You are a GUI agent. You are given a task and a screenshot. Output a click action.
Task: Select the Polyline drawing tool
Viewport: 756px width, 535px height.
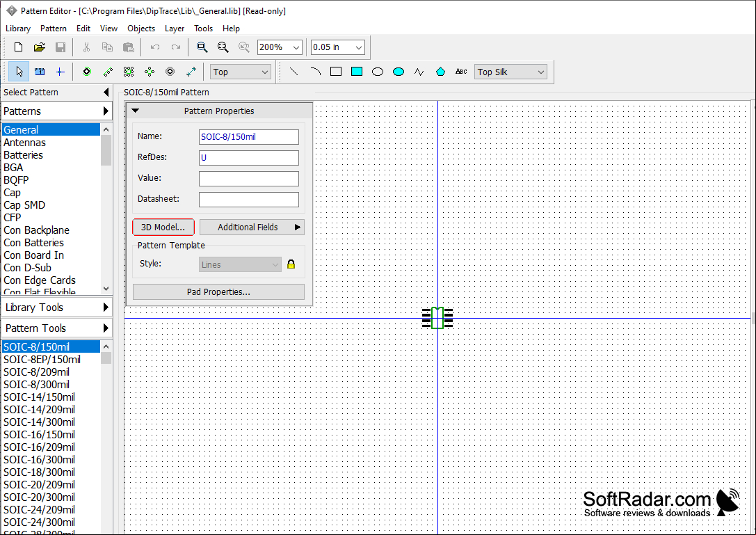click(419, 72)
